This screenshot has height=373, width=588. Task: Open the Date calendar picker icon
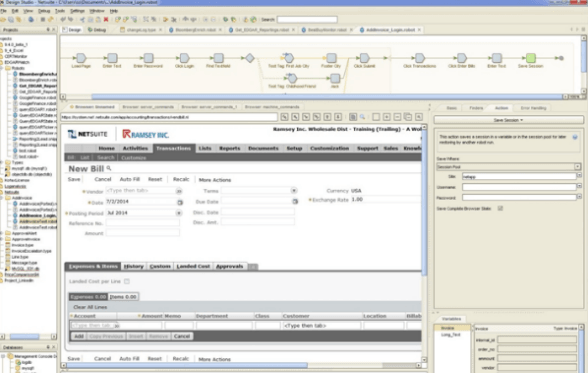tap(180, 202)
